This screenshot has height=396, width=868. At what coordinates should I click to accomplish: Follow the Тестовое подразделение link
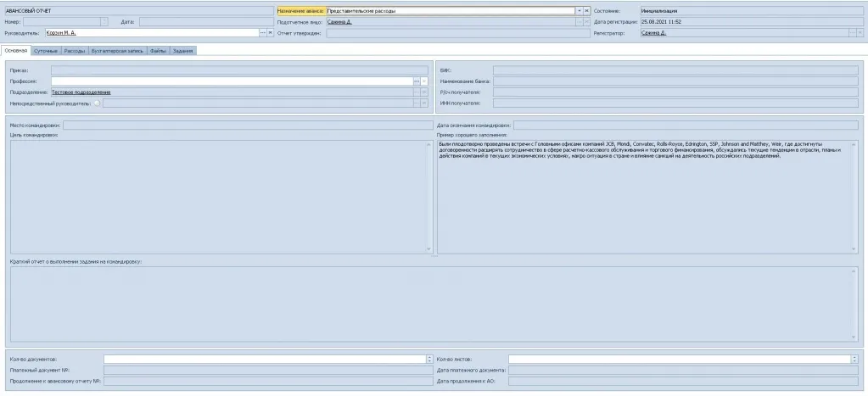pos(81,92)
